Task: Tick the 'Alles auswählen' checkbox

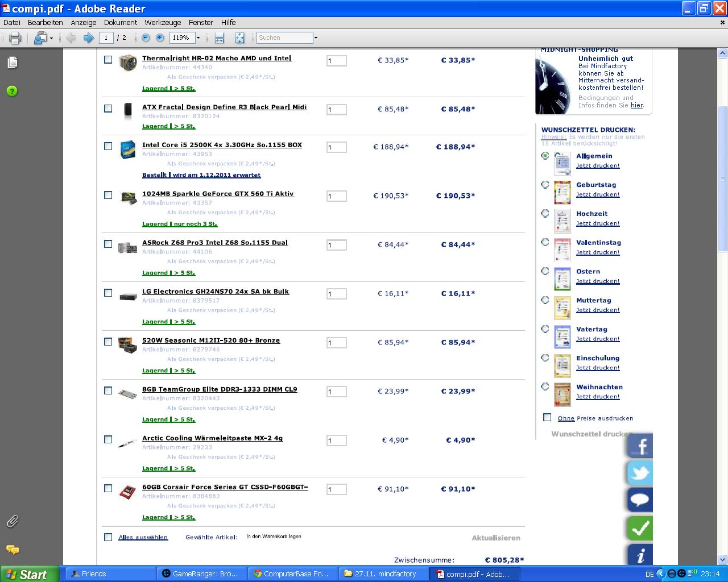Action: coord(108,537)
